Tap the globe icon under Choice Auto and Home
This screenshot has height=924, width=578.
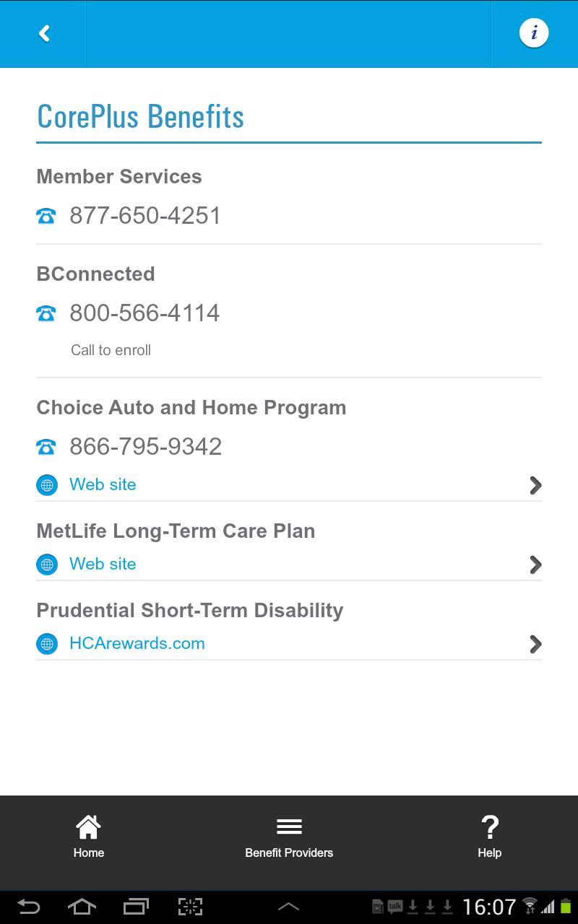(47, 485)
